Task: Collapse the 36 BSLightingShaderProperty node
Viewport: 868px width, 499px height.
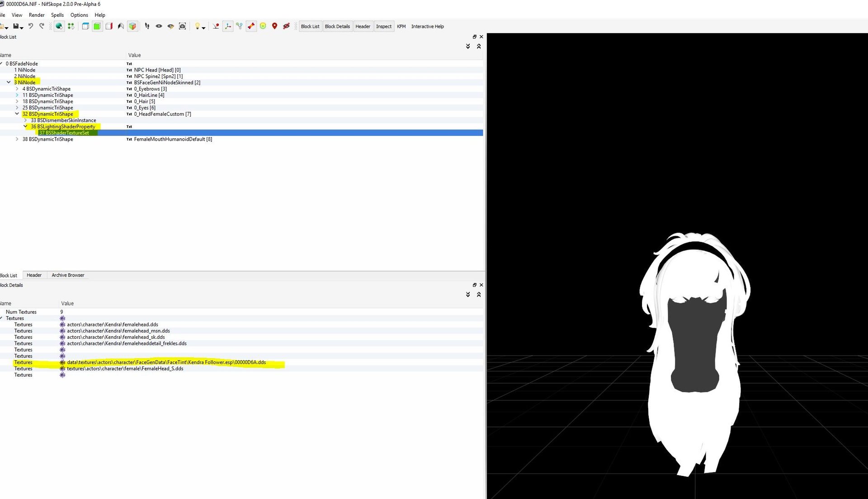Action: (25, 127)
